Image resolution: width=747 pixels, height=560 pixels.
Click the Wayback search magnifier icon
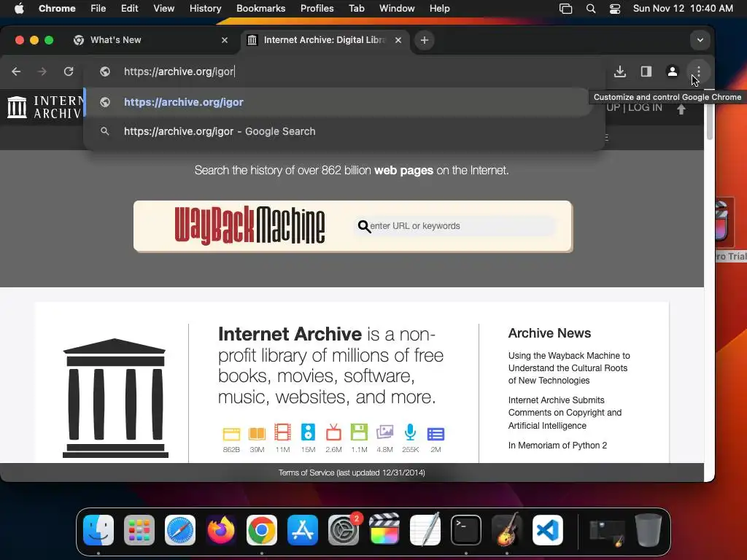364,226
